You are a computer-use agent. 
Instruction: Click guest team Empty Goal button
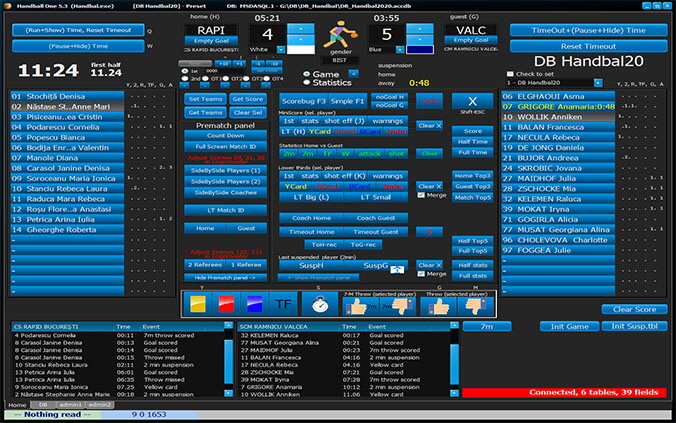tap(470, 40)
